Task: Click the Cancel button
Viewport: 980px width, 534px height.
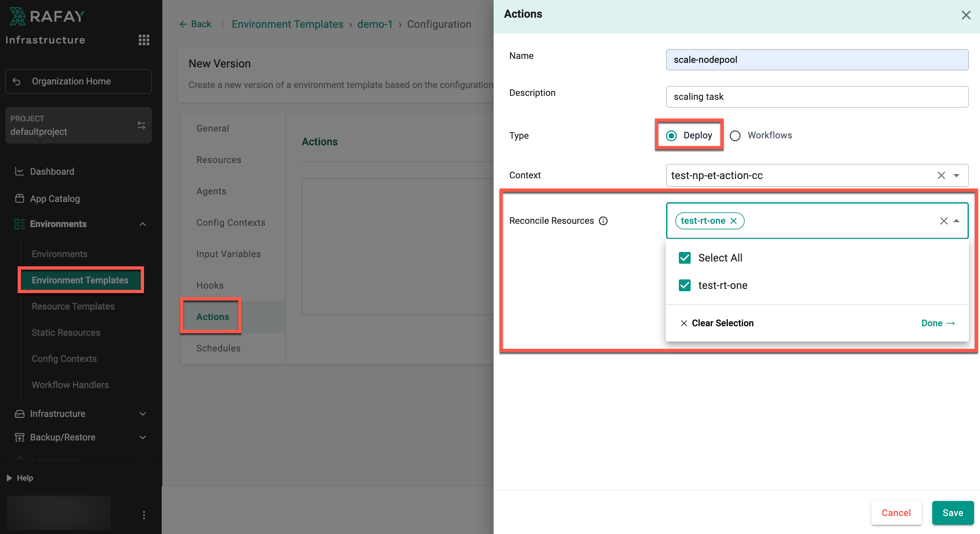Action: [896, 513]
